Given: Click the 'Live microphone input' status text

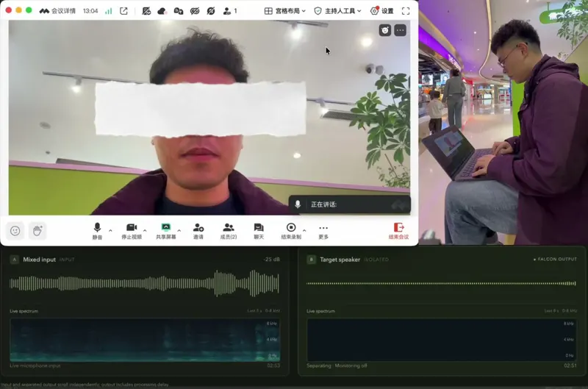Looking at the screenshot, I should (35, 365).
